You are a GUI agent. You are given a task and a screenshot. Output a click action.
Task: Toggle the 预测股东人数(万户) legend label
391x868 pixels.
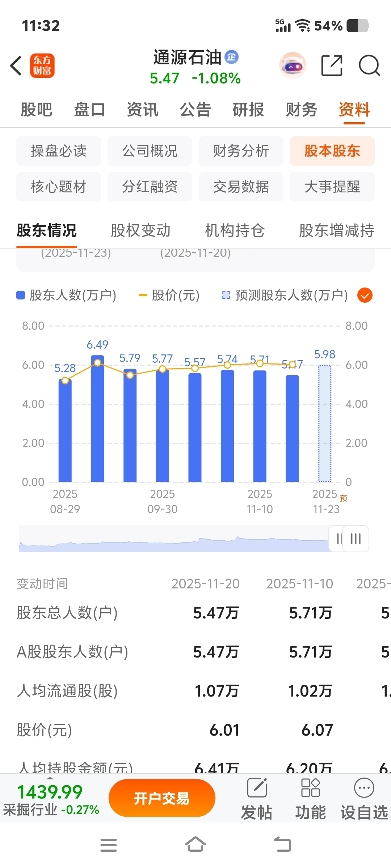285,295
